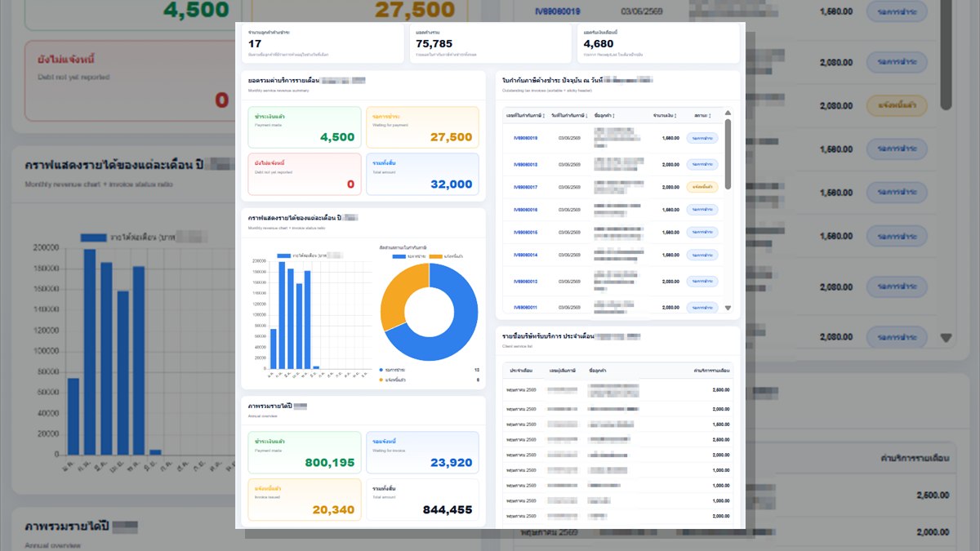Open invoice IV69060019
The height and width of the screenshot is (551, 980).
[x=525, y=138]
